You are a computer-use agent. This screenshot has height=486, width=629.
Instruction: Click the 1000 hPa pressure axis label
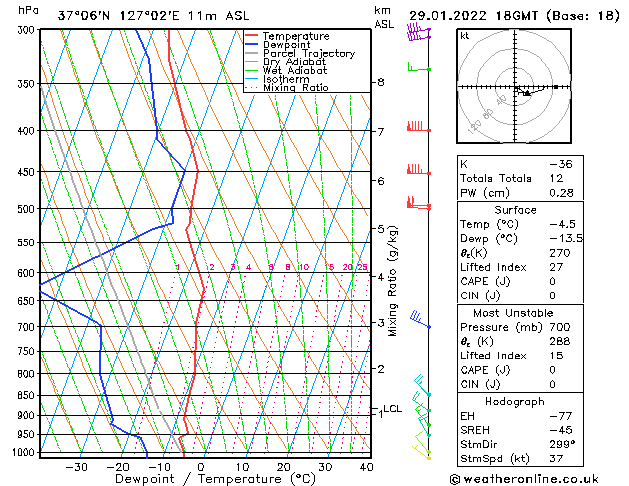click(x=24, y=452)
